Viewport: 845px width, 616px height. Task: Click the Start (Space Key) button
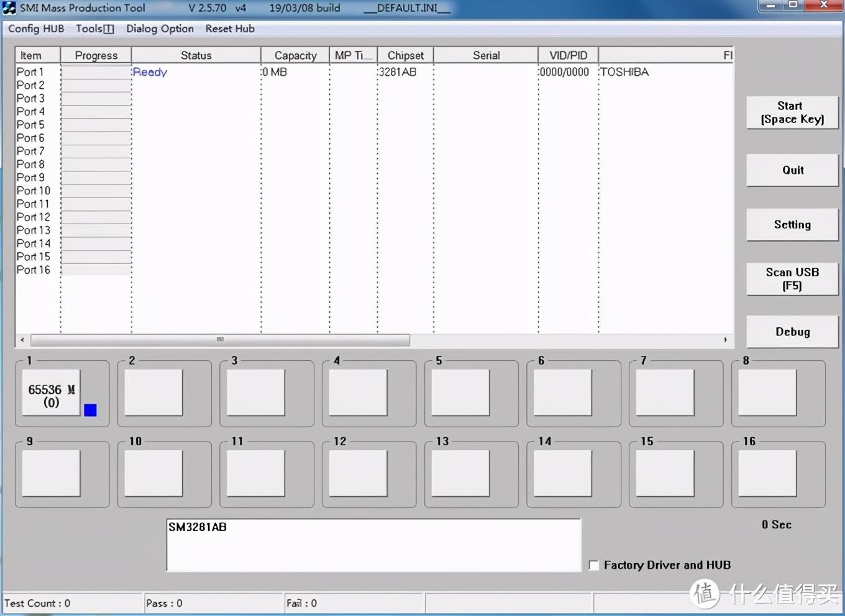(792, 112)
